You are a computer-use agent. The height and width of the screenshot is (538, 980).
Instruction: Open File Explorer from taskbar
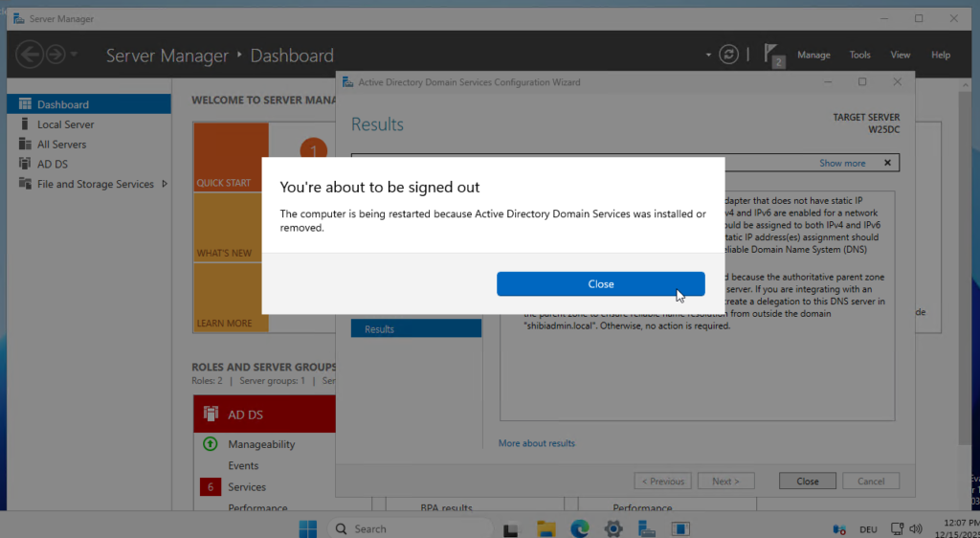point(546,528)
